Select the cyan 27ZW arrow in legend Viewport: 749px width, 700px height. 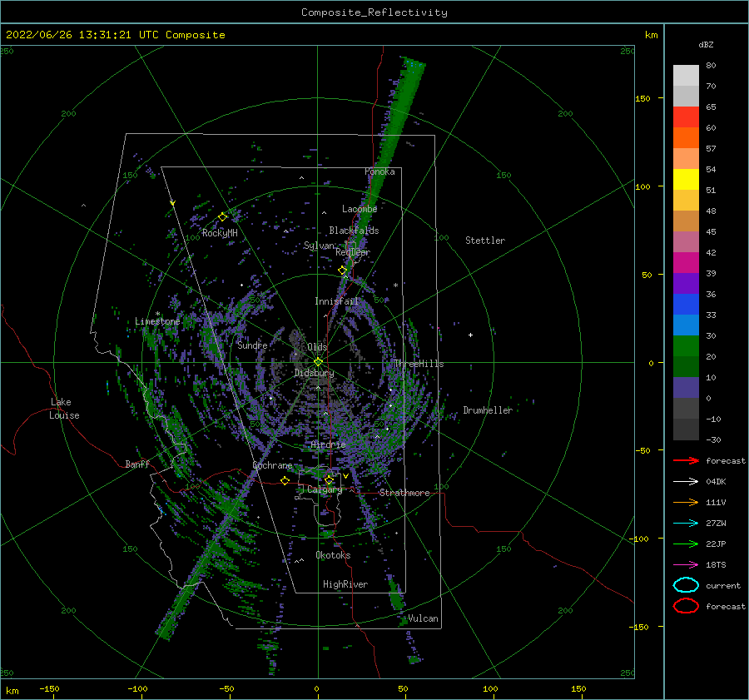point(687,524)
